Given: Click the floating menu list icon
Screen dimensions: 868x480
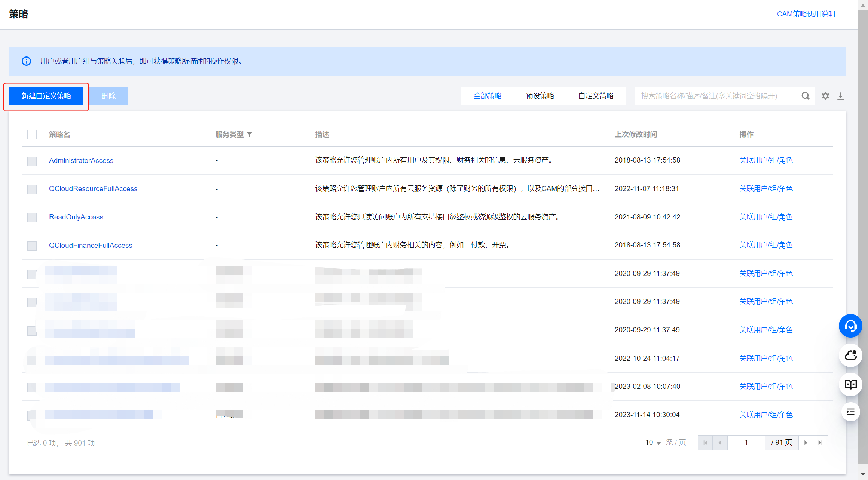Looking at the screenshot, I should click(850, 412).
